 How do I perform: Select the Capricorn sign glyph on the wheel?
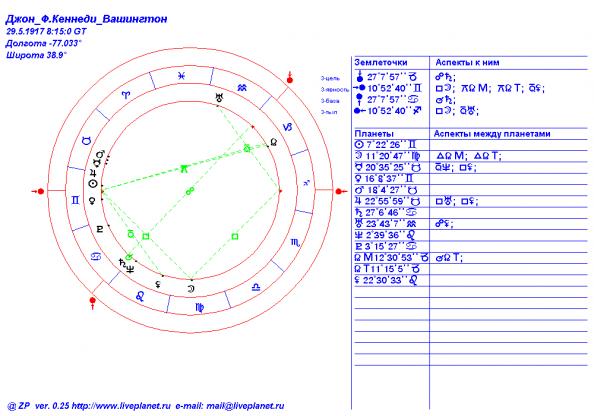coord(288,127)
